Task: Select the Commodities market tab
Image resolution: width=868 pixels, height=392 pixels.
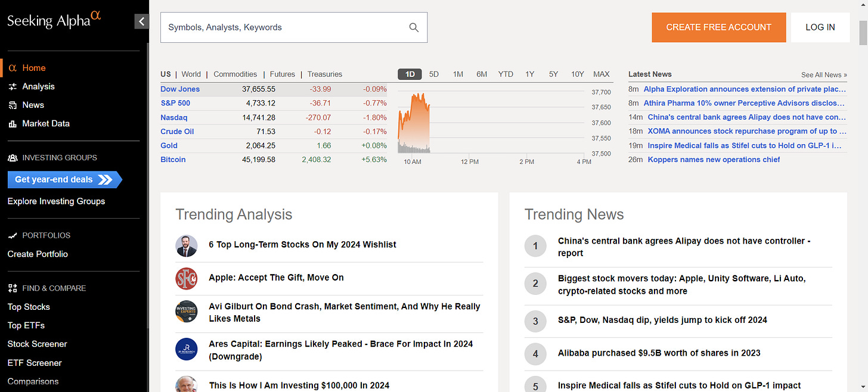Action: pos(235,74)
